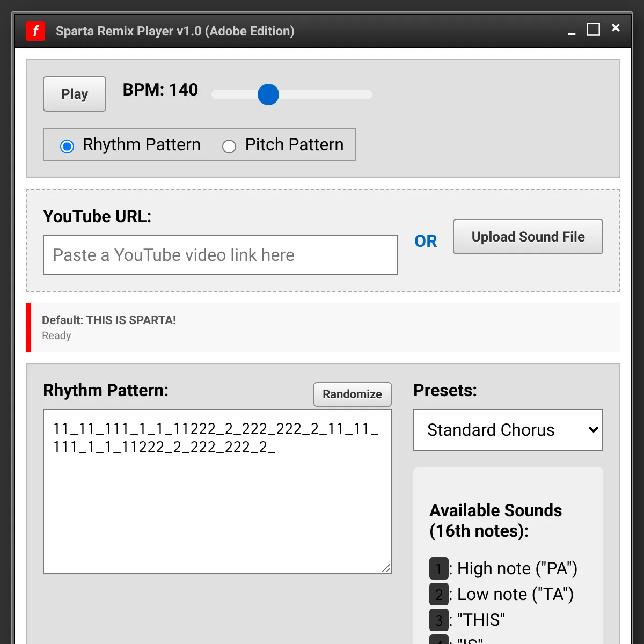This screenshot has height=644, width=644.
Task: Grab the rhythm textarea resize handle
Action: (386, 568)
